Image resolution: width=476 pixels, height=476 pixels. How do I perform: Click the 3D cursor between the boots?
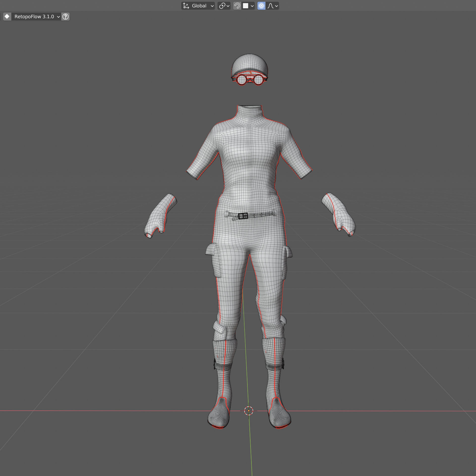(249, 411)
